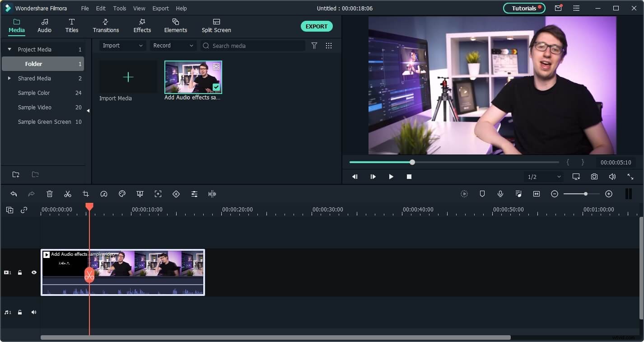Switch to the Transitions tab
The width and height of the screenshot is (644, 342).
click(x=106, y=26)
